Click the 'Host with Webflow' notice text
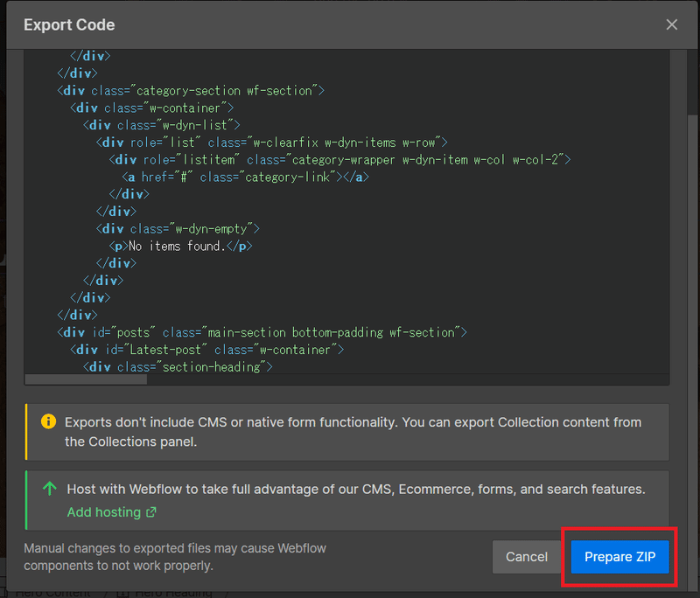700x598 pixels. tap(356, 490)
